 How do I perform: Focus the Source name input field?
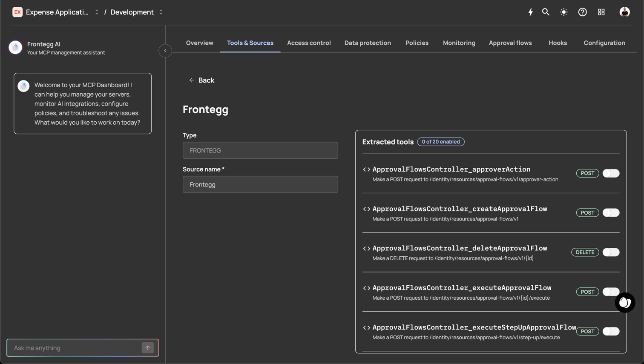pos(260,184)
